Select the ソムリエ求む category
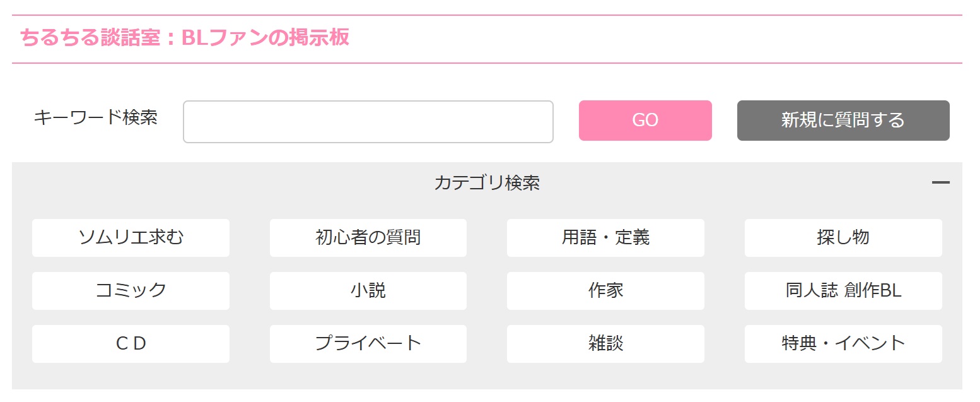This screenshot has height=402, width=980. point(131,238)
